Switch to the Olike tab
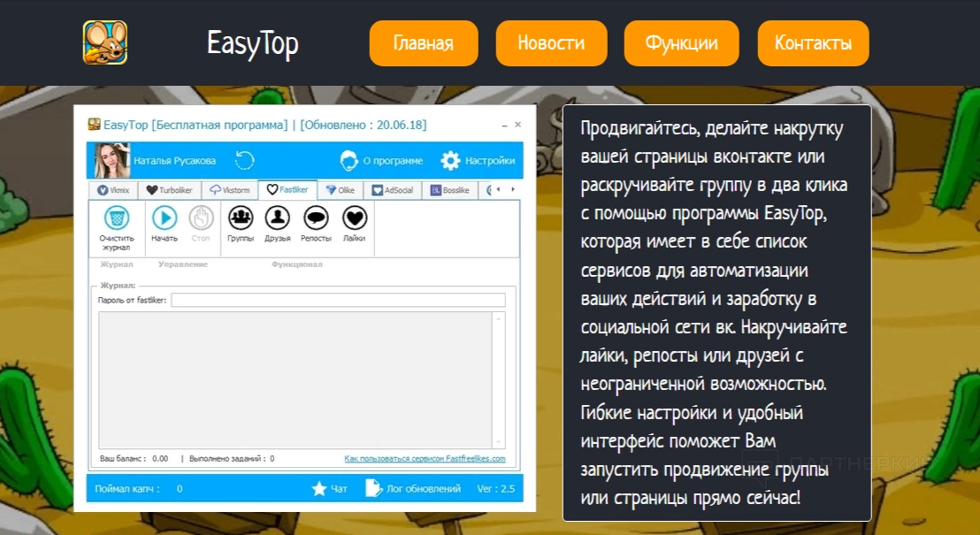 (x=341, y=190)
